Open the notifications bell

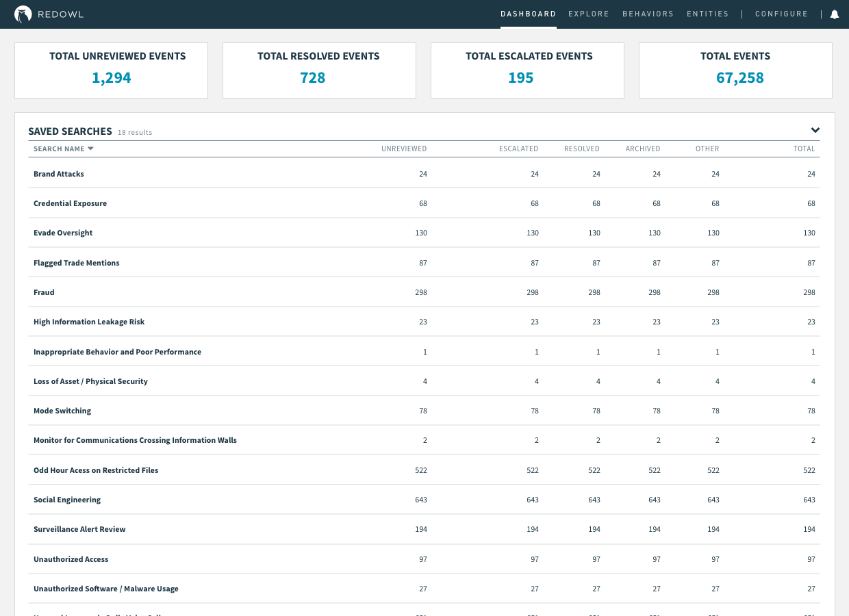pyautogui.click(x=835, y=13)
